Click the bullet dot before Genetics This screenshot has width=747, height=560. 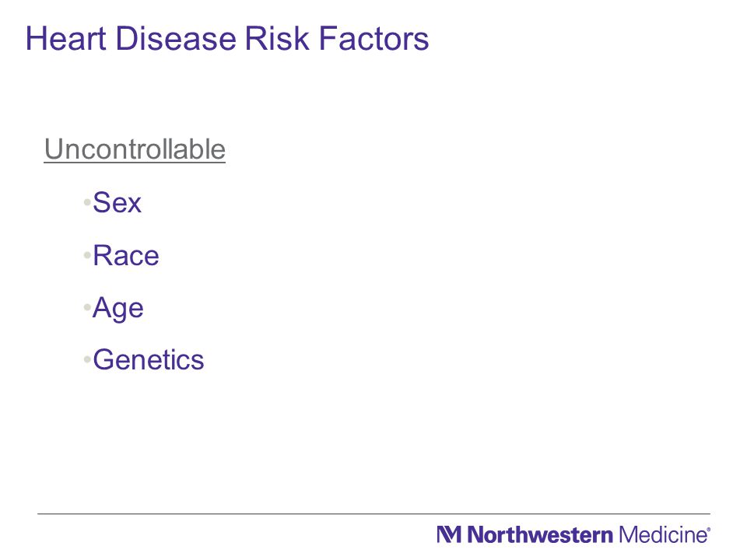(x=87, y=359)
